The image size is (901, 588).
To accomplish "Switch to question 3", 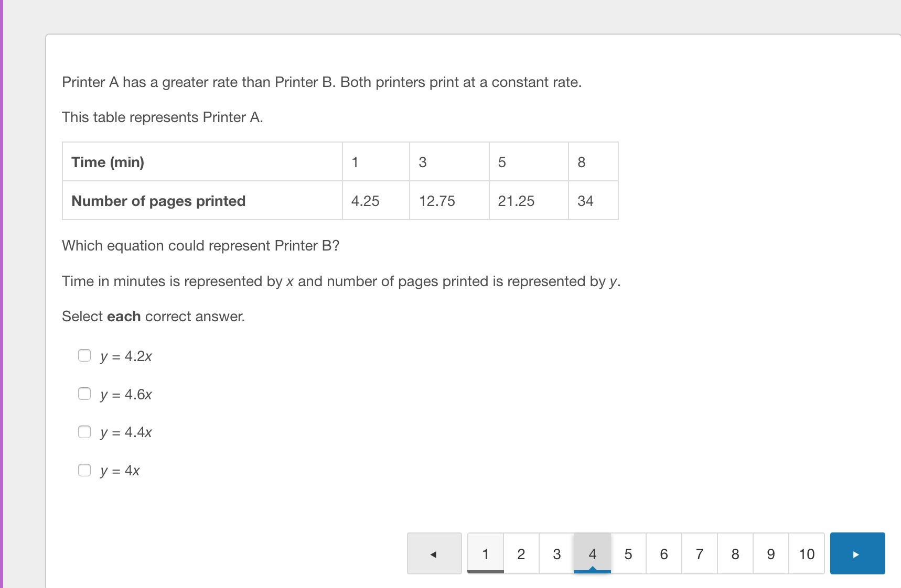I will [557, 554].
